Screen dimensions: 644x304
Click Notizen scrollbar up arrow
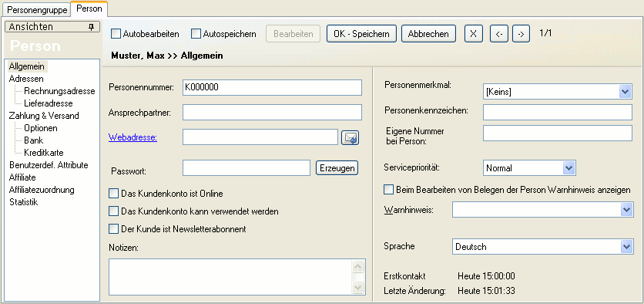358,266
